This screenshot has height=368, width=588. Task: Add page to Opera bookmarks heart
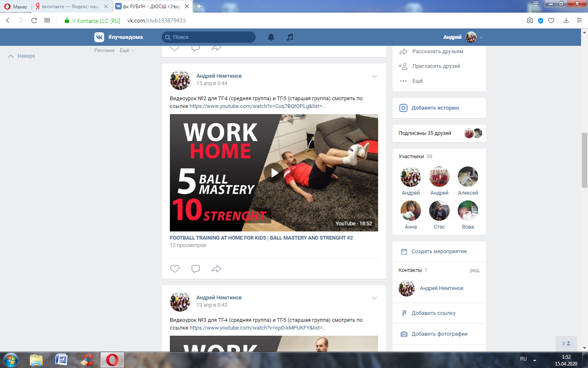[551, 20]
